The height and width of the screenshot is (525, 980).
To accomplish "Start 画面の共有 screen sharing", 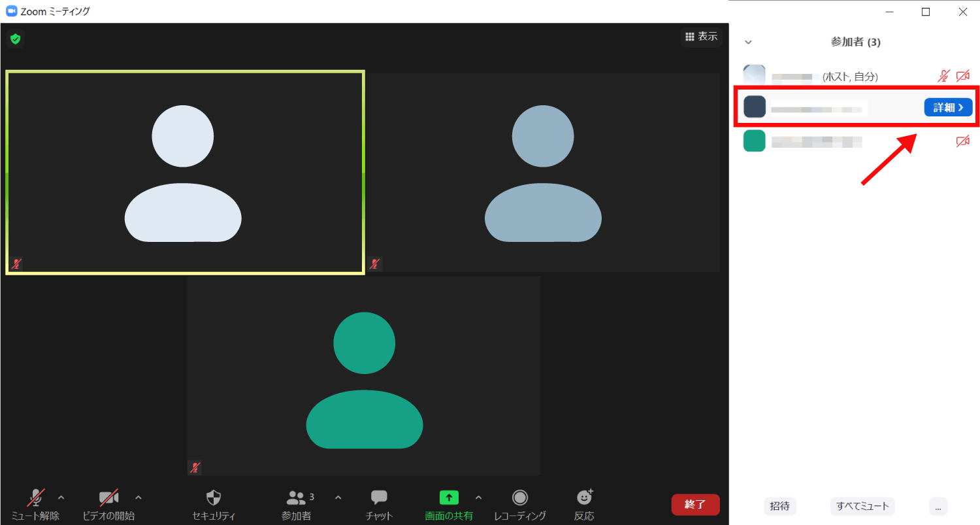I will coord(449,505).
